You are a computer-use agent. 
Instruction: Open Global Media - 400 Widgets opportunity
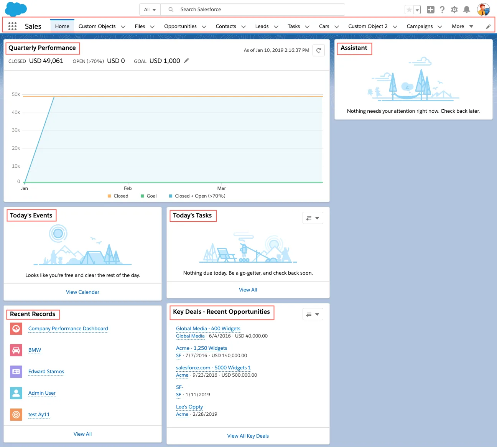tap(208, 329)
